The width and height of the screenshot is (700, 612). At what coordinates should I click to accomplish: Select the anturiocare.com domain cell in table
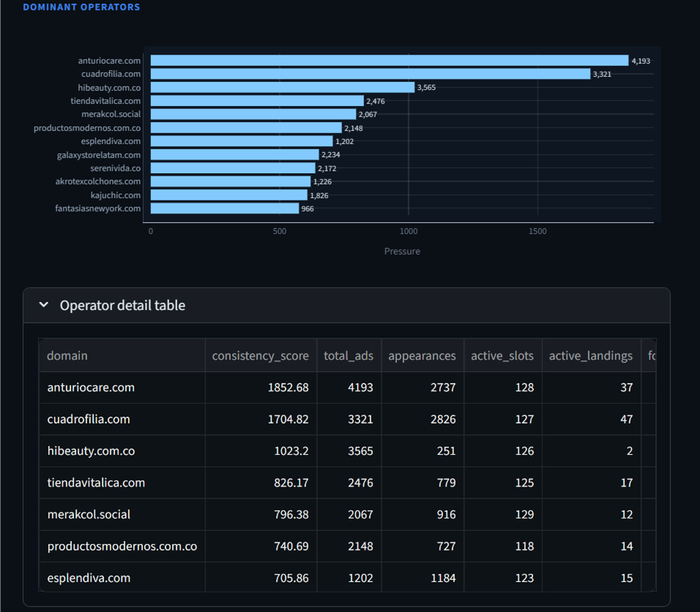pos(91,388)
